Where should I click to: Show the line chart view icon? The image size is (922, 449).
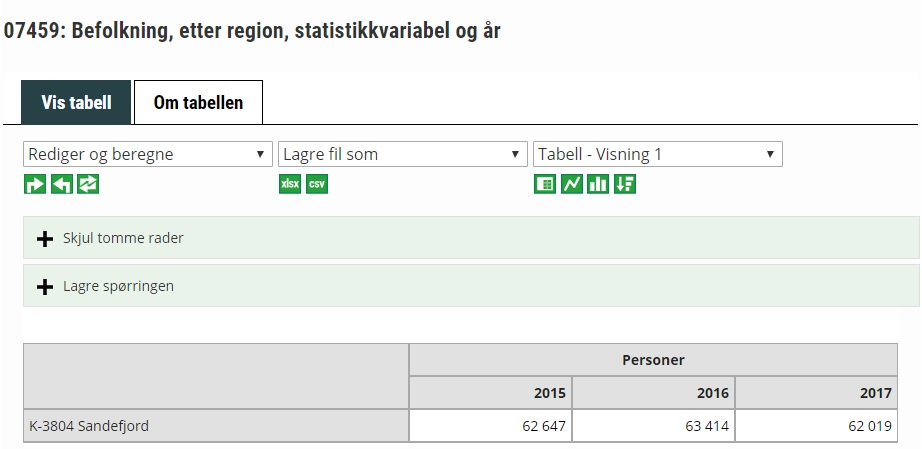572,184
